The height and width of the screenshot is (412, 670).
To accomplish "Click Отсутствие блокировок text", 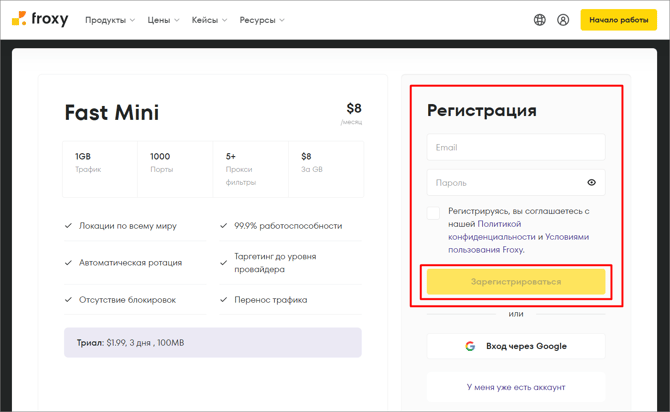I will tap(127, 300).
